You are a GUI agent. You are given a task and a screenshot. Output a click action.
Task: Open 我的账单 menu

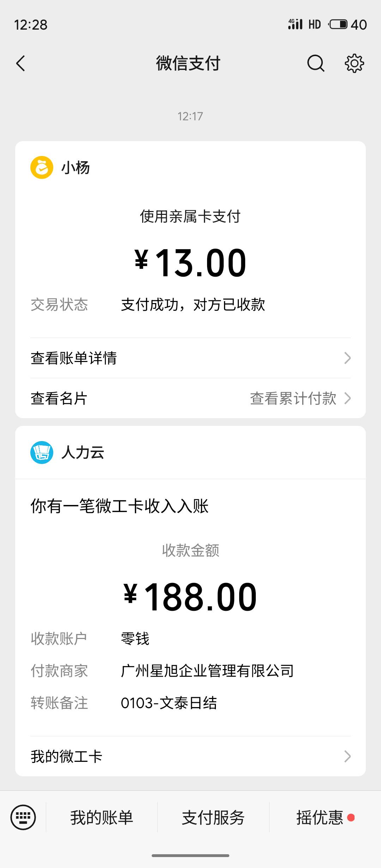tap(102, 818)
